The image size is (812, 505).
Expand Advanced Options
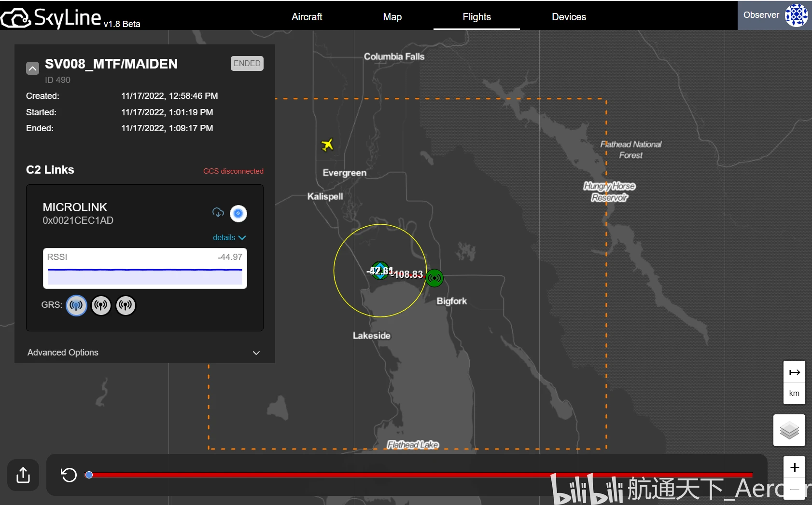144,353
